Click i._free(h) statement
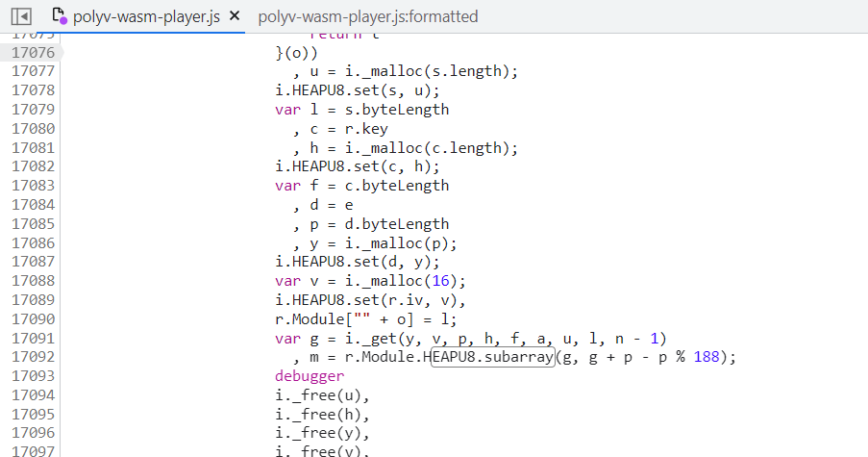 322,415
